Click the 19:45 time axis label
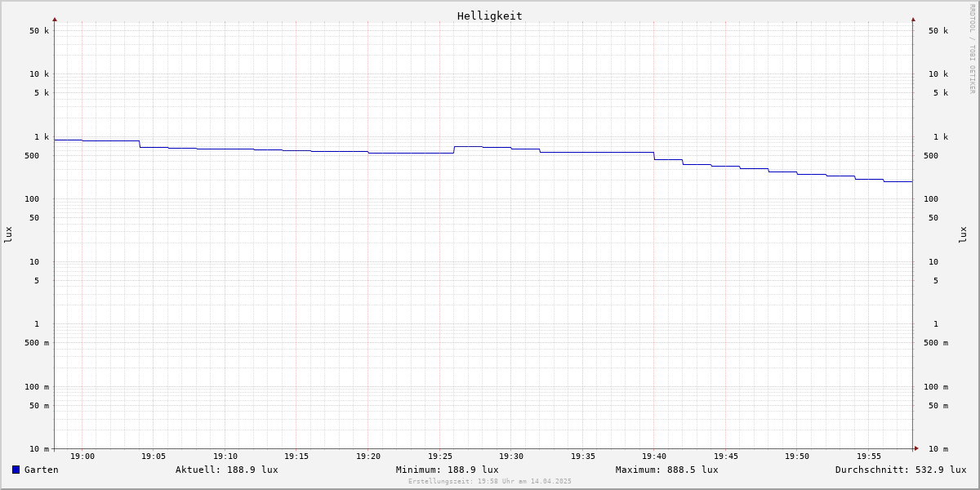Image resolution: width=980 pixels, height=490 pixels. point(726,457)
